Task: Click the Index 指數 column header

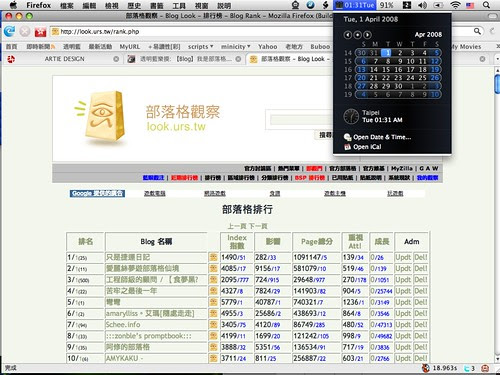Action: (x=237, y=242)
